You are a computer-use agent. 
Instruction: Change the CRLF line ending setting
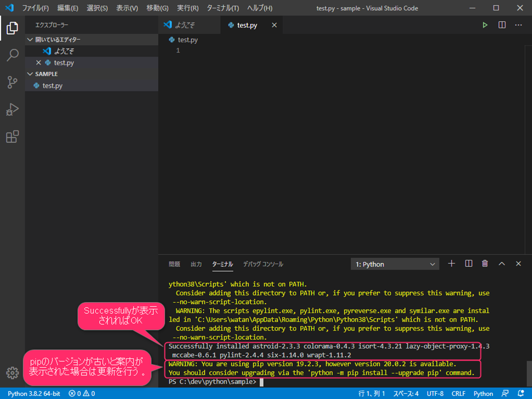tap(458, 394)
